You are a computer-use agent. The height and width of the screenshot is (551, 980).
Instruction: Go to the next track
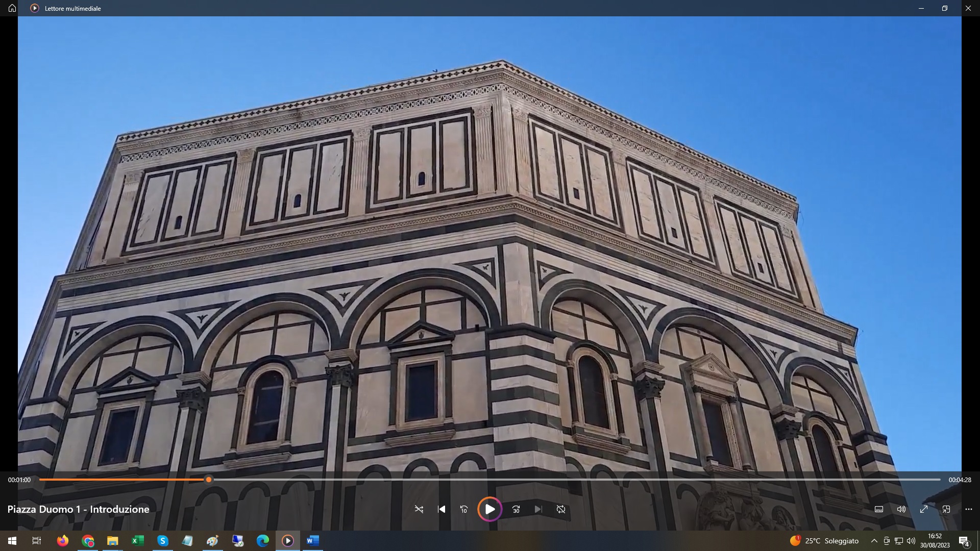pos(538,509)
